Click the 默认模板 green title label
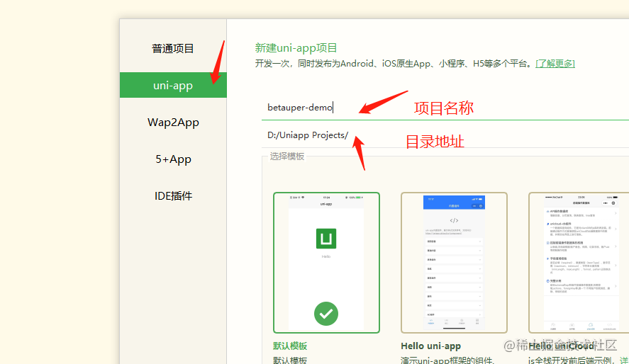 pos(290,346)
